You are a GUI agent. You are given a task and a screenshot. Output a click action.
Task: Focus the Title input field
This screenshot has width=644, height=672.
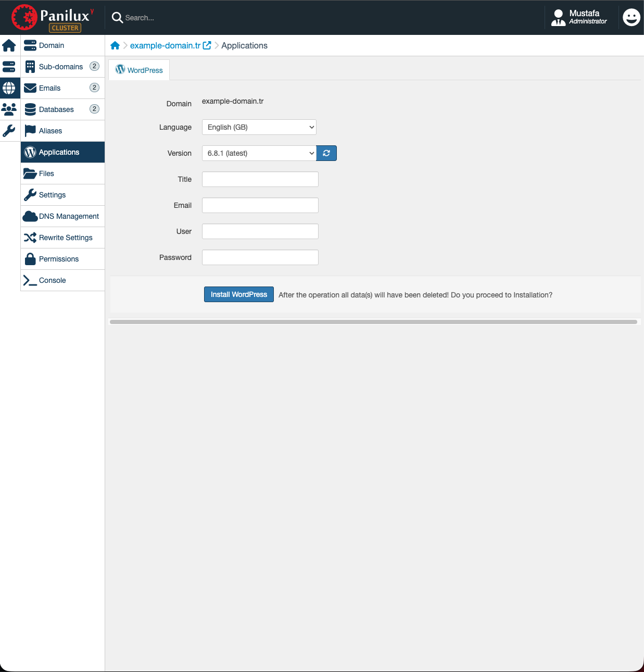(x=260, y=179)
